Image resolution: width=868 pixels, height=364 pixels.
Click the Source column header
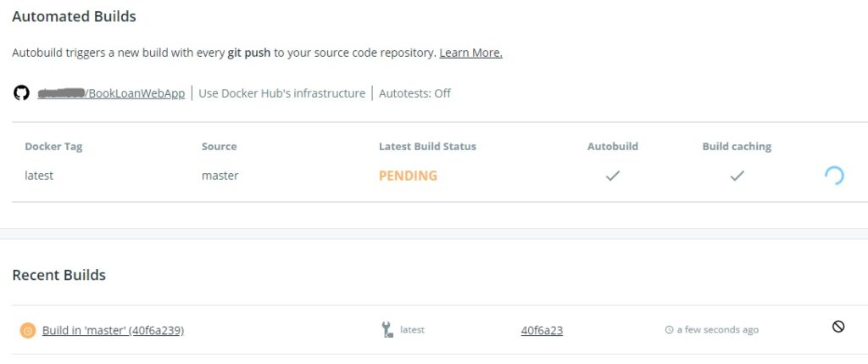point(220,147)
